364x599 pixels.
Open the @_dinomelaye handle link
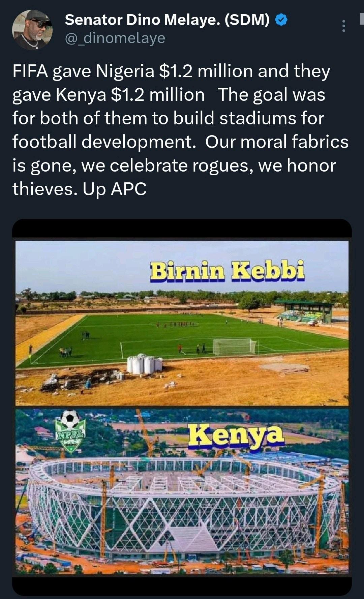tap(115, 38)
